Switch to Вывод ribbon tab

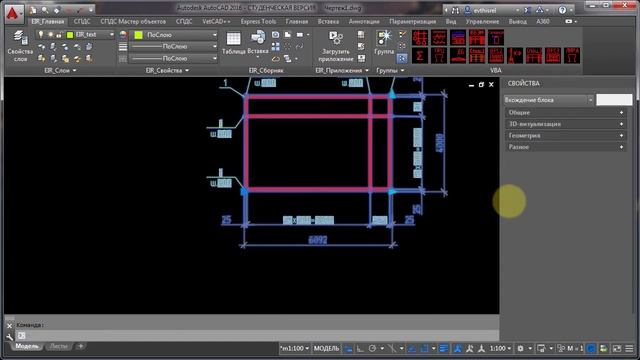[x=518, y=21]
